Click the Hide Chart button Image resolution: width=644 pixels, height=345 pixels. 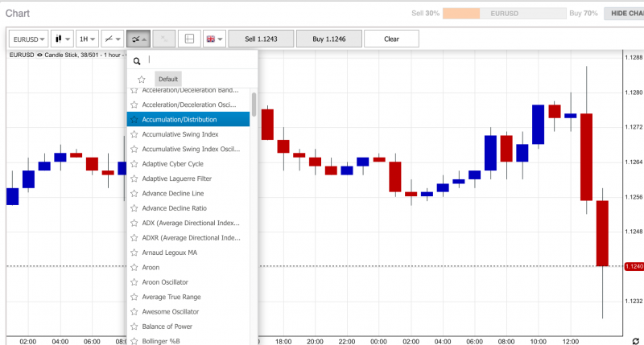pyautogui.click(x=625, y=13)
